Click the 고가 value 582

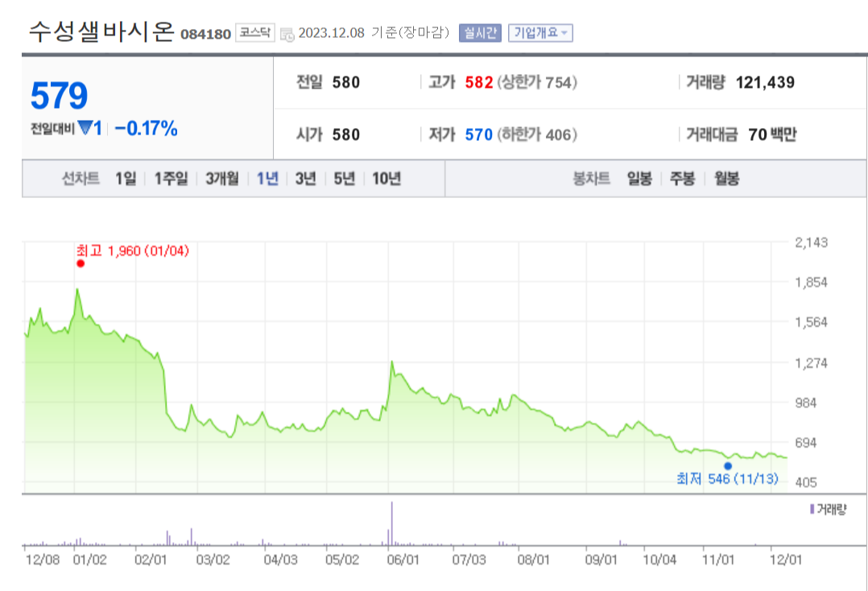(479, 82)
